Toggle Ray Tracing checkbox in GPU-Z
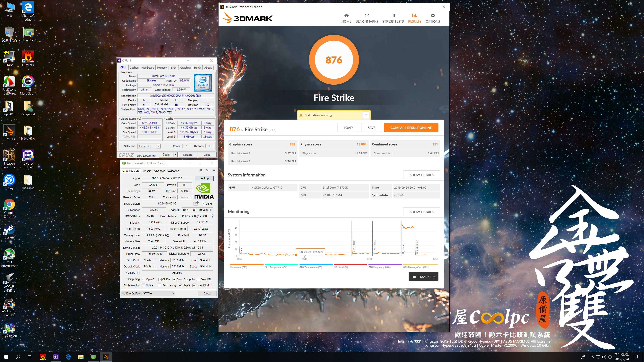644x362 pixels. 159,285
